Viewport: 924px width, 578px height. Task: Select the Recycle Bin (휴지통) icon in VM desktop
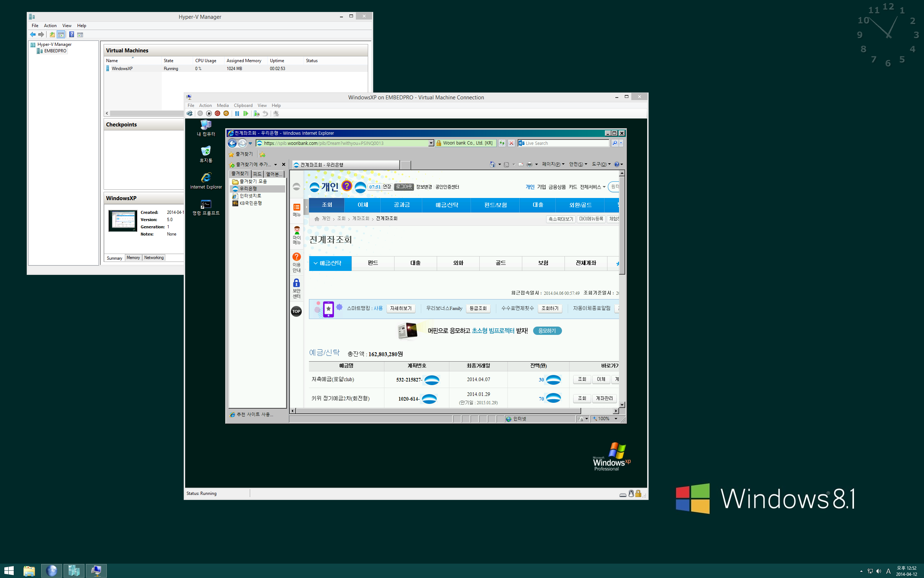click(x=206, y=155)
